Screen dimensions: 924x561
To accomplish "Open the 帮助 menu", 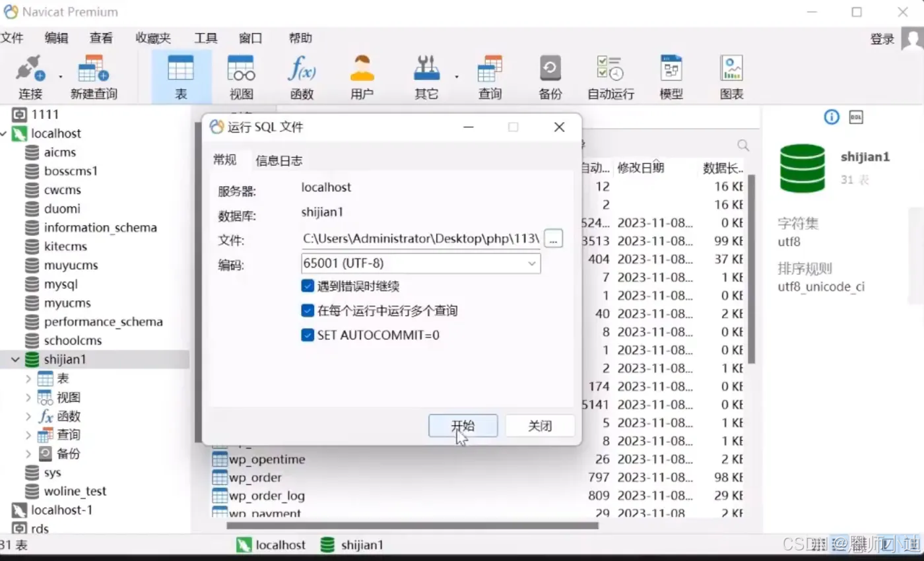I will 300,38.
